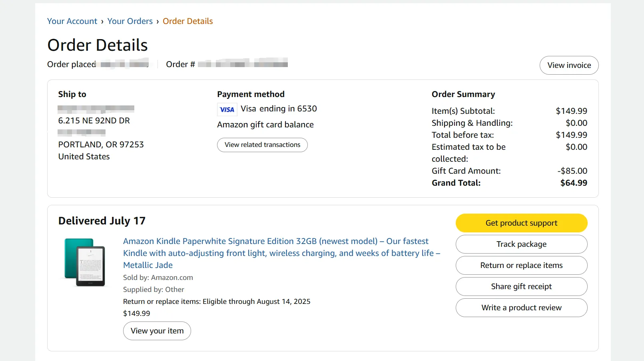Track package for this delivery
This screenshot has width=644, height=361.
tap(521, 244)
